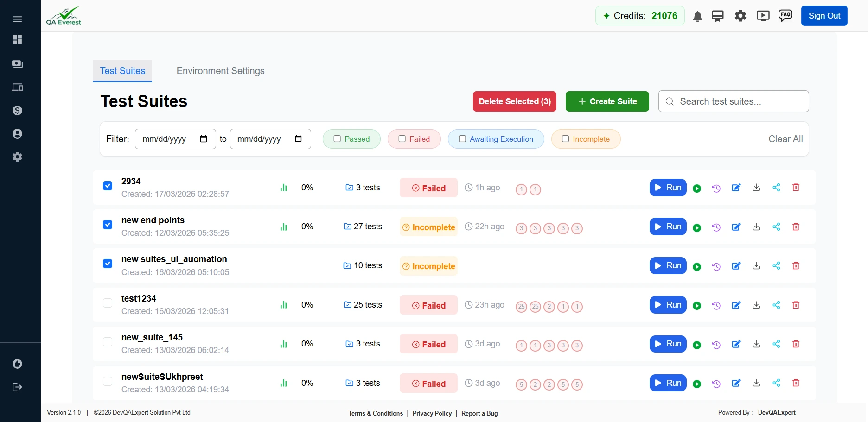Image resolution: width=868 pixels, height=422 pixels.
Task: Open the FAQ chat icon
Action: pos(785,16)
